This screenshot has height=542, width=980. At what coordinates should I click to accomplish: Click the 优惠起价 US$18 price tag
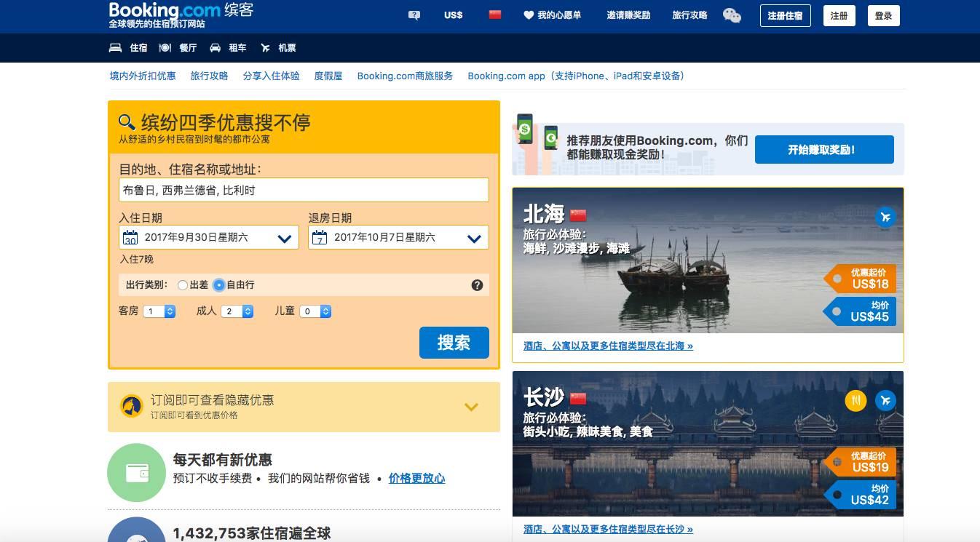(x=861, y=279)
